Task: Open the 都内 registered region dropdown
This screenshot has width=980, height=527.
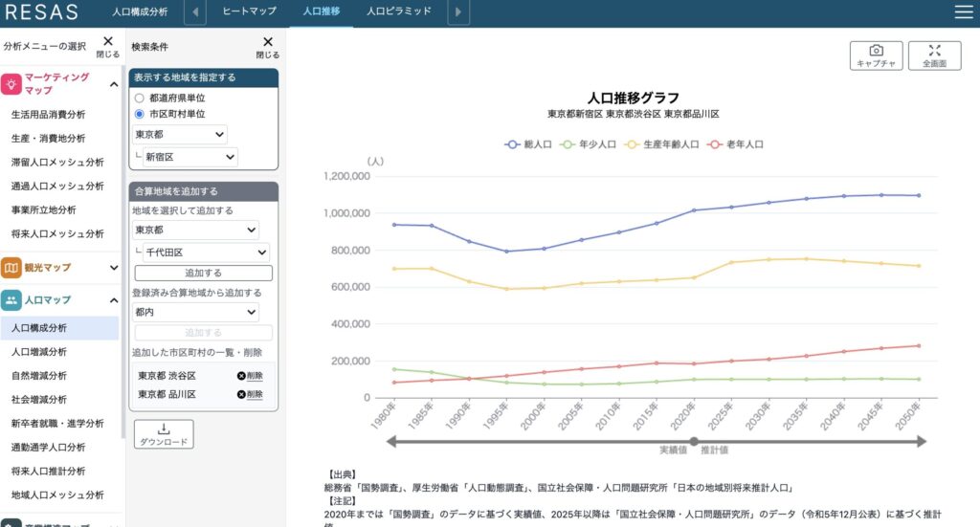Action: 196,312
